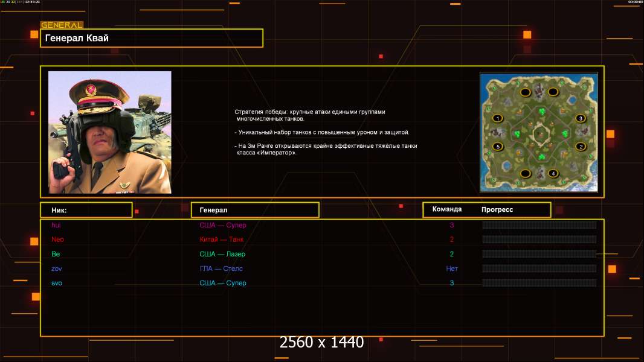Click the empty start slot beside position 4

tap(526, 174)
